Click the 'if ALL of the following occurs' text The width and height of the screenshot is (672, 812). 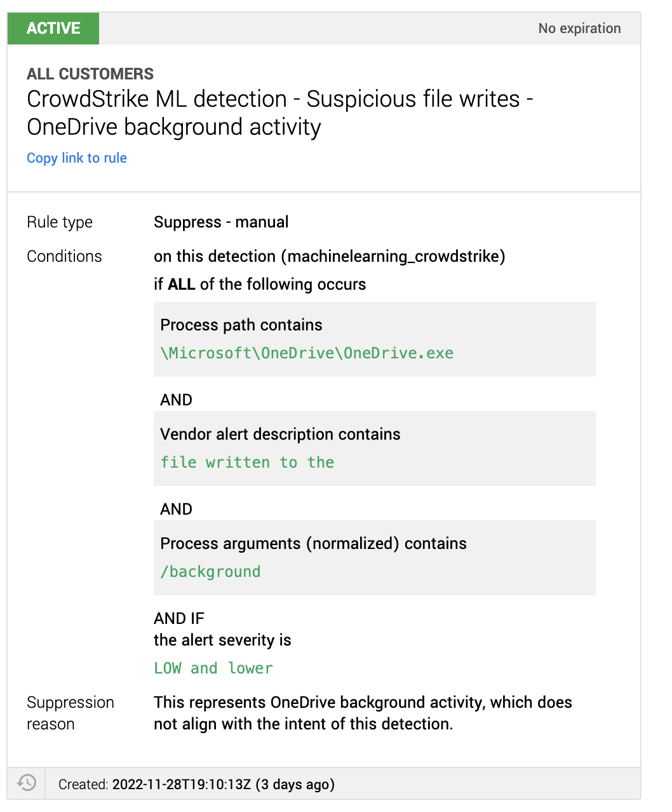260,285
